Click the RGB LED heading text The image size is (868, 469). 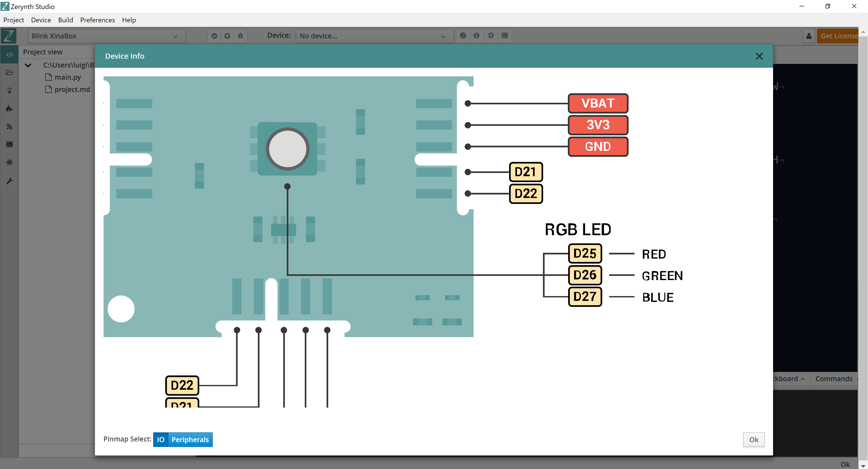point(578,229)
